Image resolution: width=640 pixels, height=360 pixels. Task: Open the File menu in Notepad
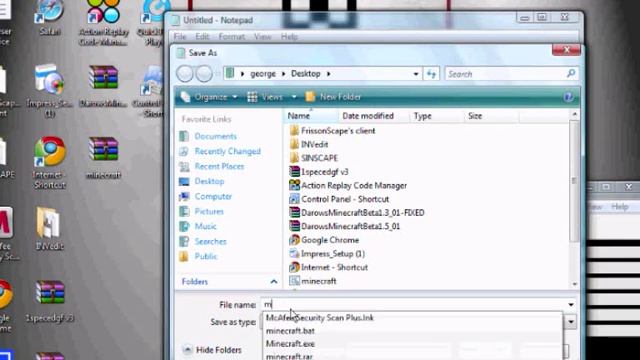tap(180, 37)
